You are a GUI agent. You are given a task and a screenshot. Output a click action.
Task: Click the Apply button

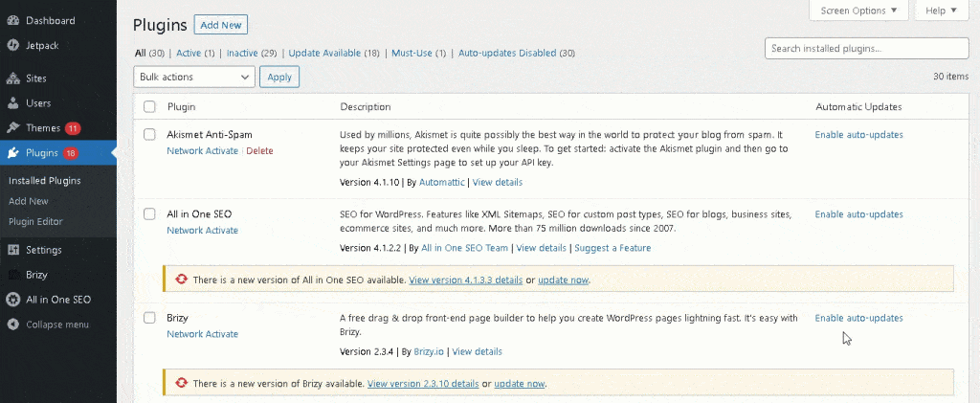(279, 77)
